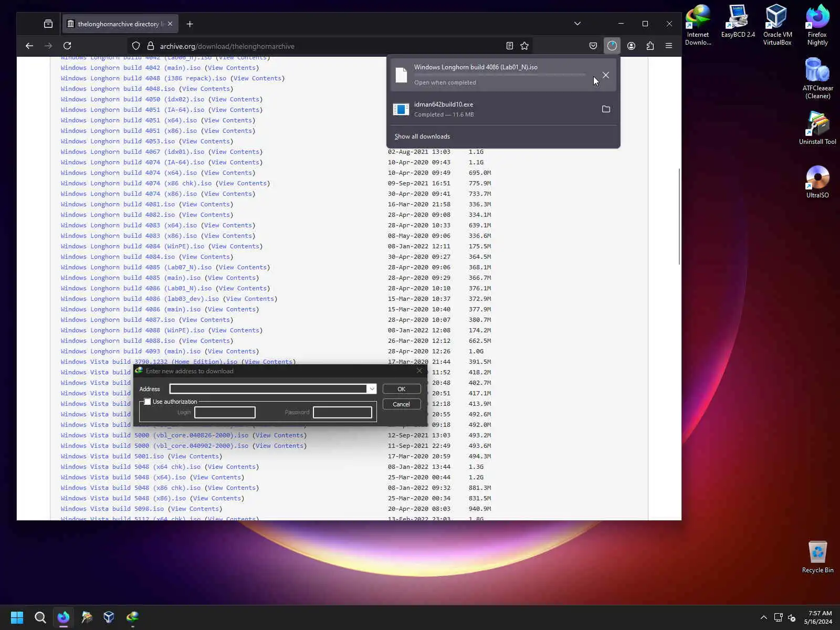Toggle reader view in the address bar
This screenshot has height=630, width=840.
509,46
